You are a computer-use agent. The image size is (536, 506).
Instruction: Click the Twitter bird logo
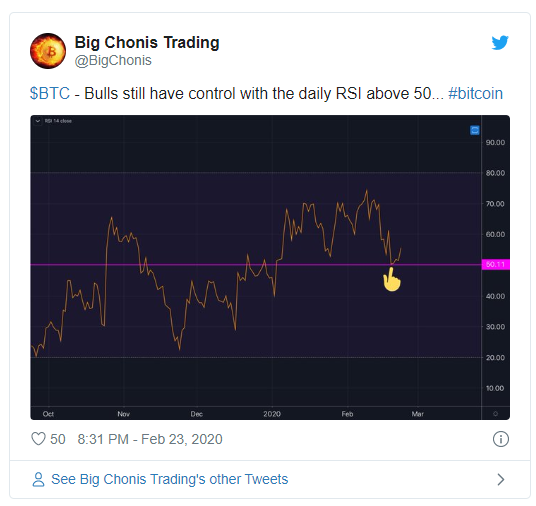[x=500, y=42]
